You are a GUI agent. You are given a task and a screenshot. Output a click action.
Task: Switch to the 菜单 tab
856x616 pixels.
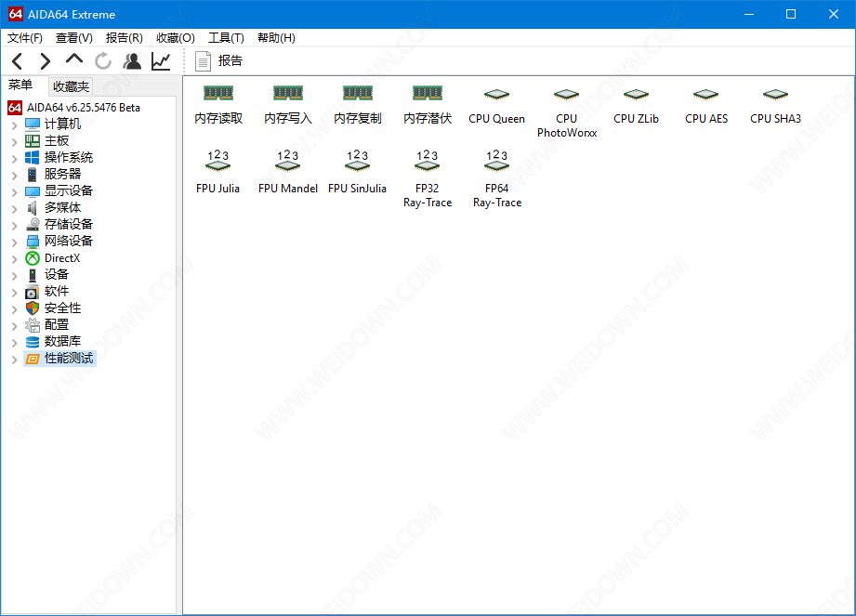pyautogui.click(x=20, y=85)
